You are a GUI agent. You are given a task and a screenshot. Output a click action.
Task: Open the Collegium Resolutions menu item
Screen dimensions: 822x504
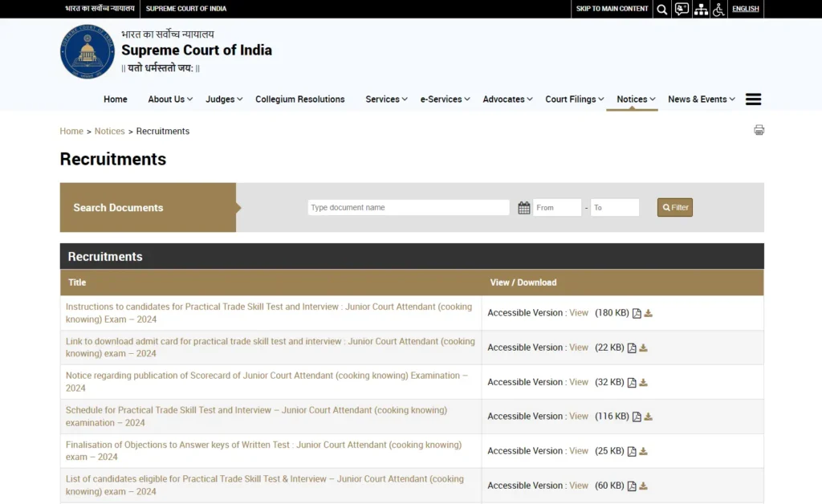pyautogui.click(x=299, y=100)
